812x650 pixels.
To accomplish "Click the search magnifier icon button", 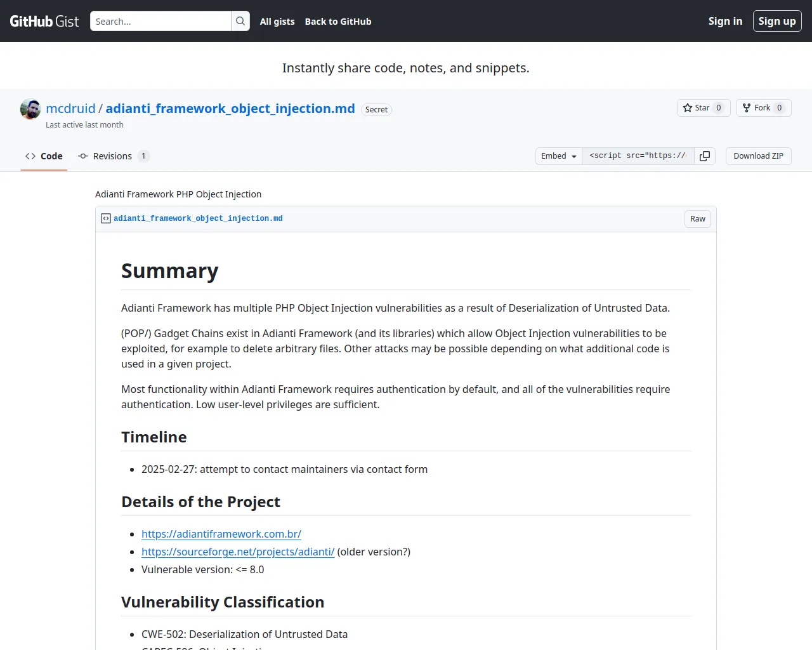I will point(240,21).
